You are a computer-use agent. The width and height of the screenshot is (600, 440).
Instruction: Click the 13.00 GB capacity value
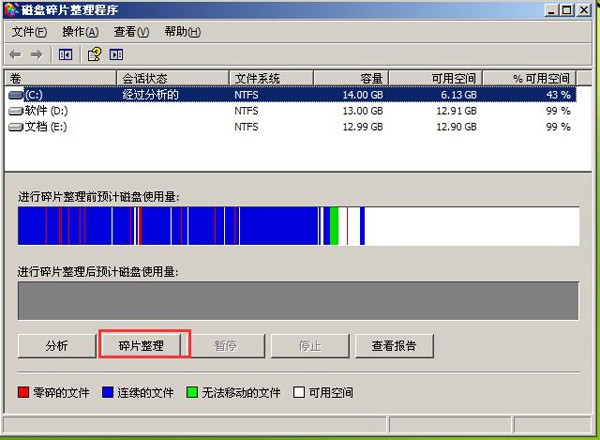pos(363,111)
